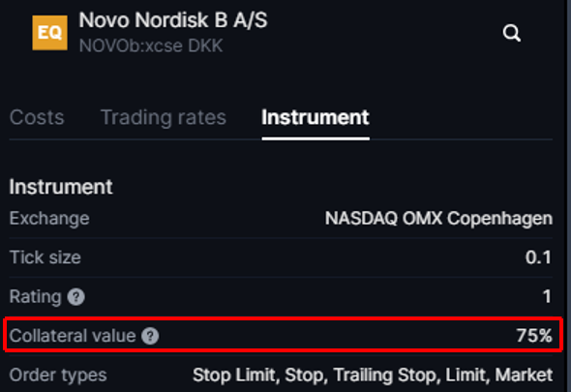Viewport: 571px width, 392px height.
Task: Click the Tick size label
Action: [x=45, y=257]
